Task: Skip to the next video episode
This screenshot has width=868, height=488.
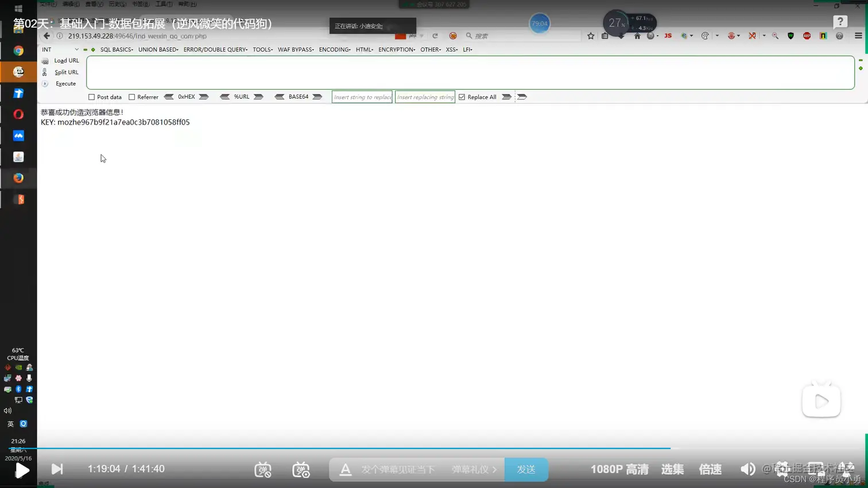Action: (57, 469)
